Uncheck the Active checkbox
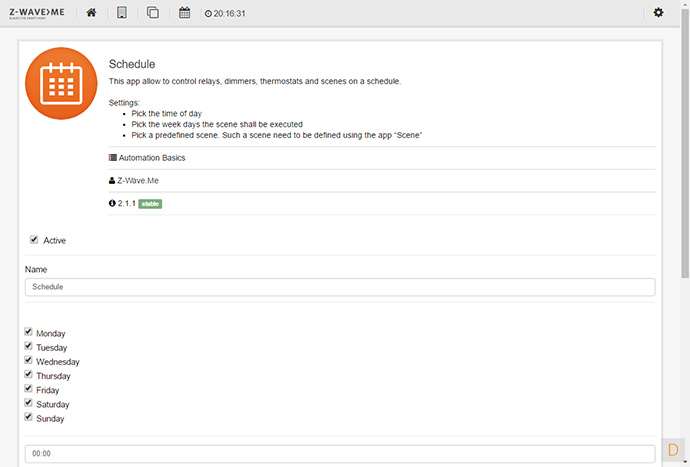Viewport: 690px width, 467px height. tap(35, 240)
